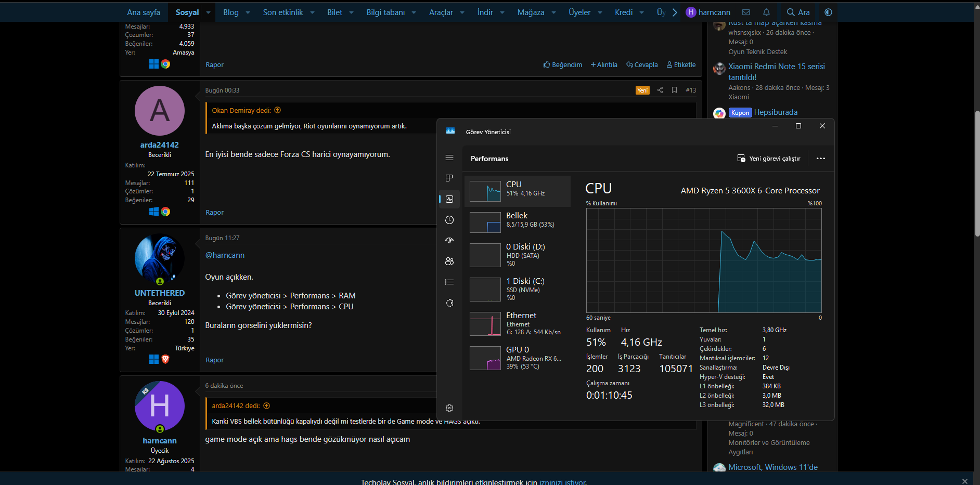Screen dimensions: 980x485
Task: Click the #13 post number link
Action: pos(691,90)
